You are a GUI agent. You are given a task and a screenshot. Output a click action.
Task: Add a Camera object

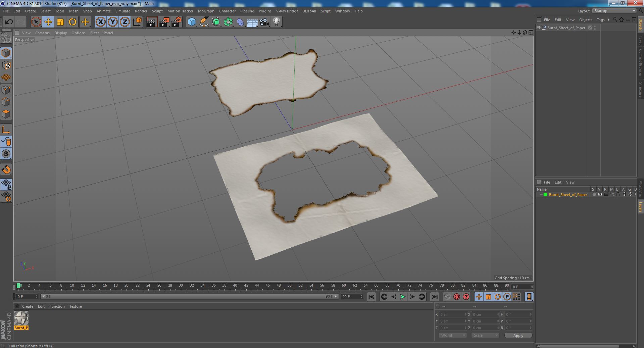[264, 22]
